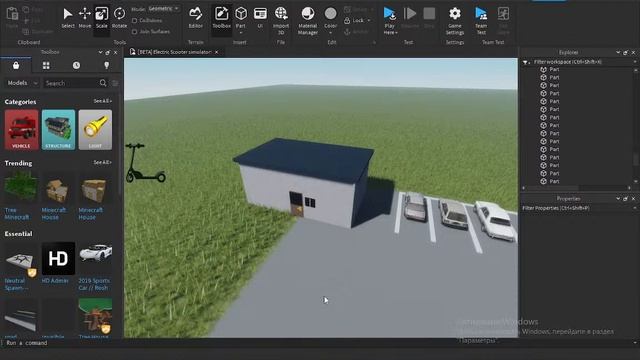Click the Lock tool icon
The width and height of the screenshot is (640, 360).
pyautogui.click(x=347, y=20)
